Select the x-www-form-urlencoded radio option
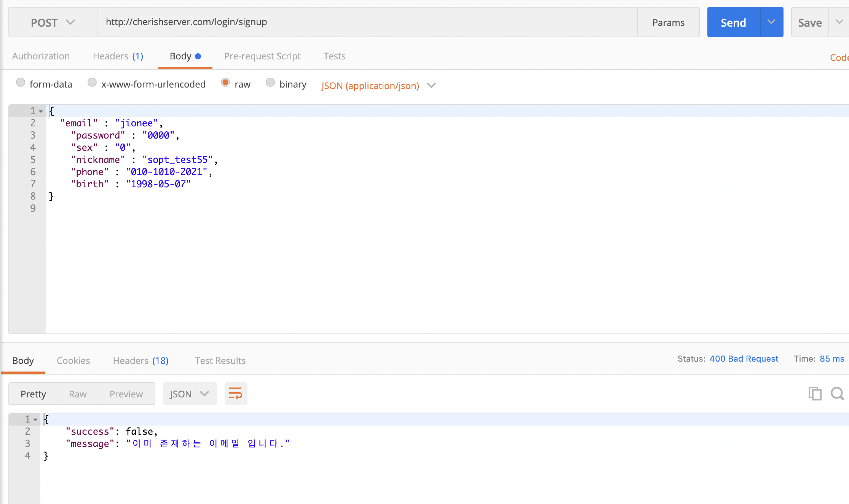The height and width of the screenshot is (504, 849). pos(92,83)
